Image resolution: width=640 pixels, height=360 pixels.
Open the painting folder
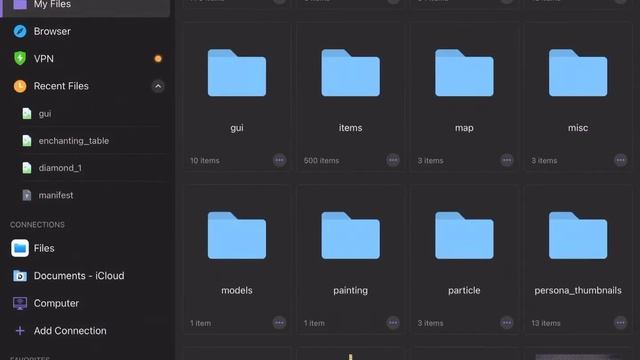(350, 259)
